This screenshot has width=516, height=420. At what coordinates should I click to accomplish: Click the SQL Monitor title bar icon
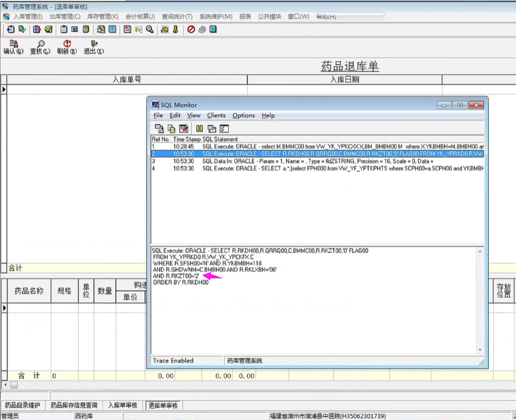(155, 105)
